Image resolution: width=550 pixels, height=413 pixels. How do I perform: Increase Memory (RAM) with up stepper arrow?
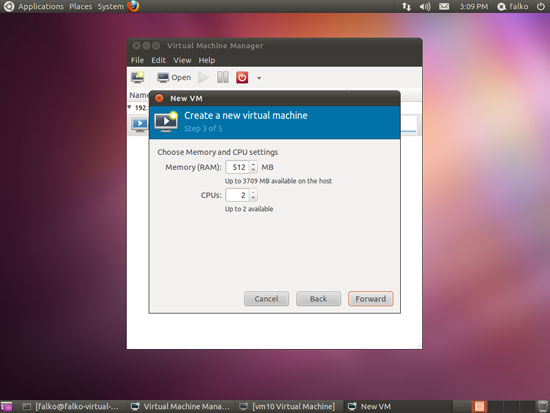253,164
